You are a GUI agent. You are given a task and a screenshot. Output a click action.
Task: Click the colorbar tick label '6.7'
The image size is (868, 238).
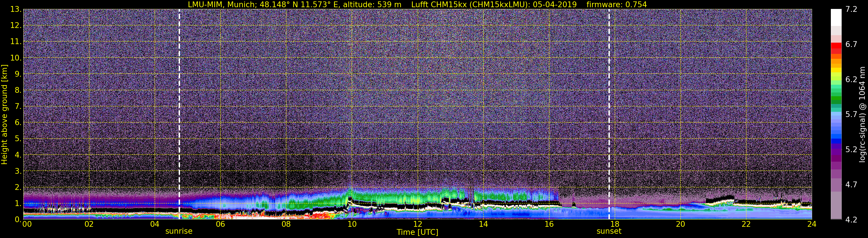pos(851,44)
